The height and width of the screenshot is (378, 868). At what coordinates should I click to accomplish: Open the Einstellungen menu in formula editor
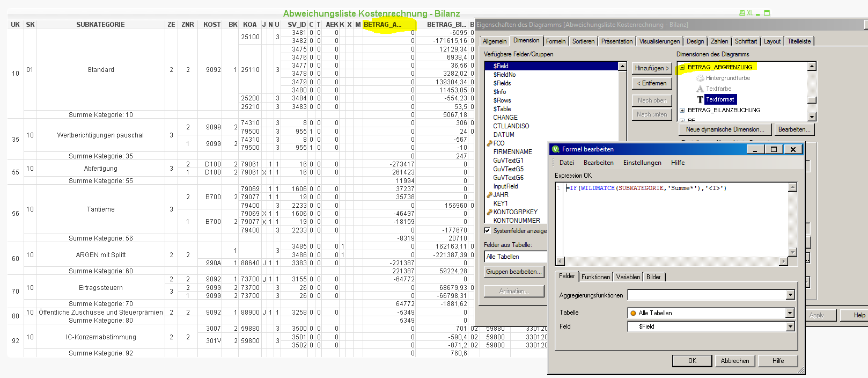[642, 163]
